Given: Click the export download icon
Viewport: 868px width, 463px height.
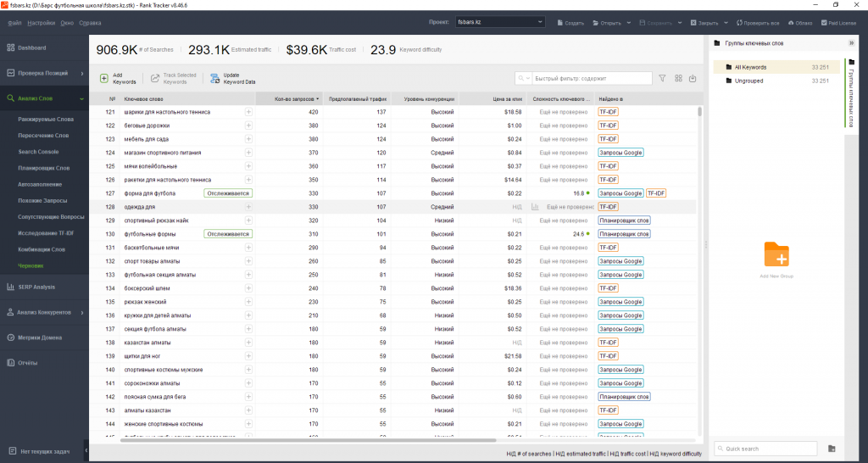Looking at the screenshot, I should [693, 78].
